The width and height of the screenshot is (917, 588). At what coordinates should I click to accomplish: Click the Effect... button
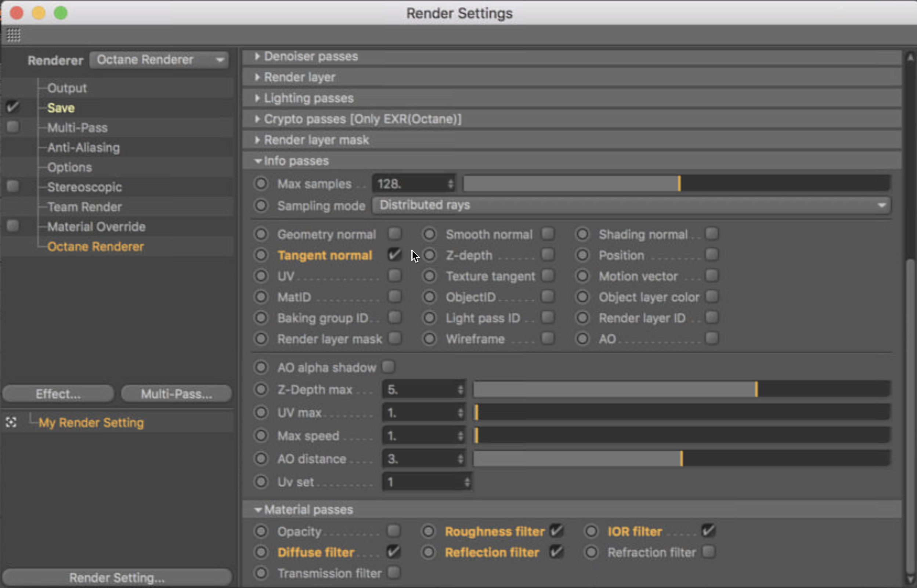click(58, 394)
